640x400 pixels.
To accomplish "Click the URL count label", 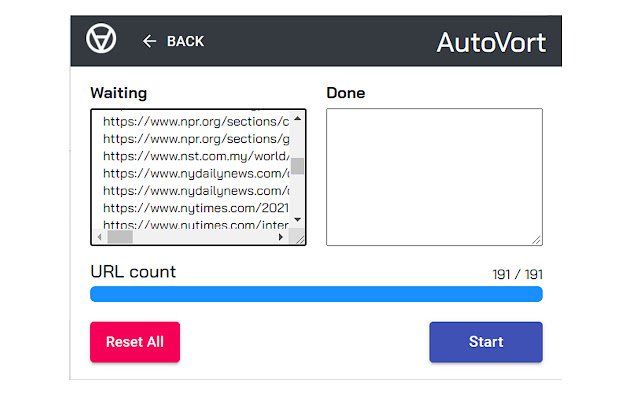I will (x=133, y=271).
